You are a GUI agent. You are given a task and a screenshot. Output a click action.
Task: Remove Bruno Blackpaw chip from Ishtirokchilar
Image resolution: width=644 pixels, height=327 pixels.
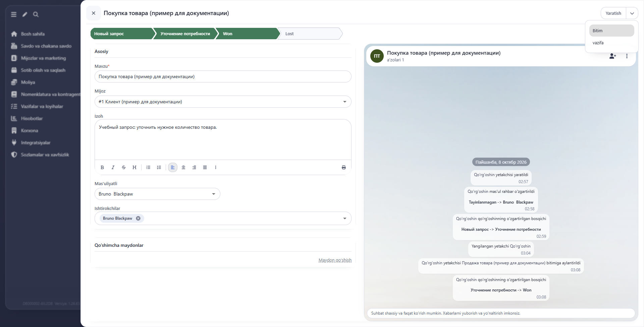click(x=138, y=218)
